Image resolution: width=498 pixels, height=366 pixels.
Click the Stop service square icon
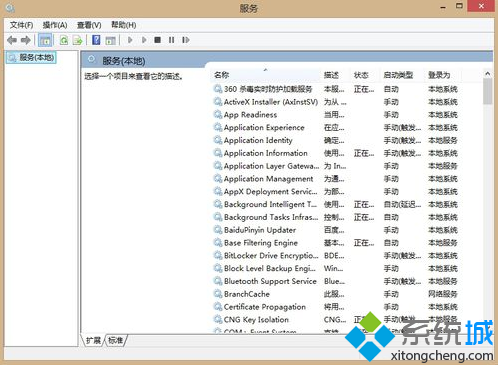click(158, 40)
